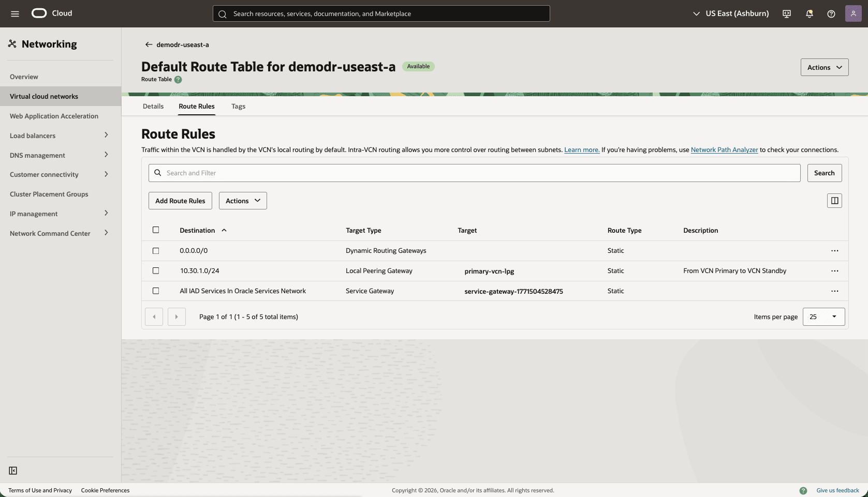Open the user profile avatar menu
Viewport: 868px width, 497px height.
[x=853, y=13]
